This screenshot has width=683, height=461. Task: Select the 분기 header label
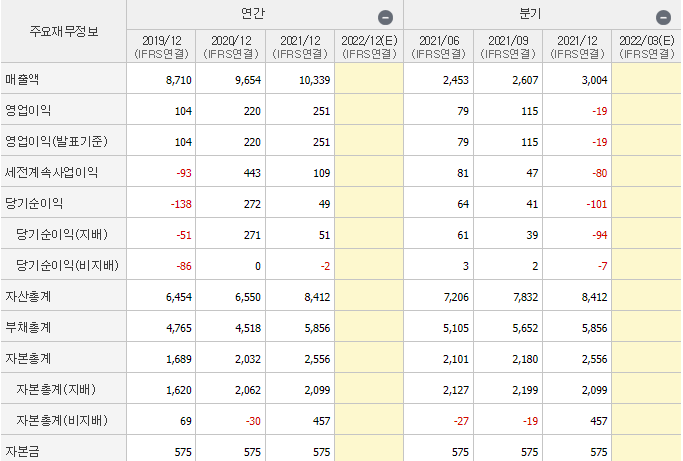pos(530,14)
